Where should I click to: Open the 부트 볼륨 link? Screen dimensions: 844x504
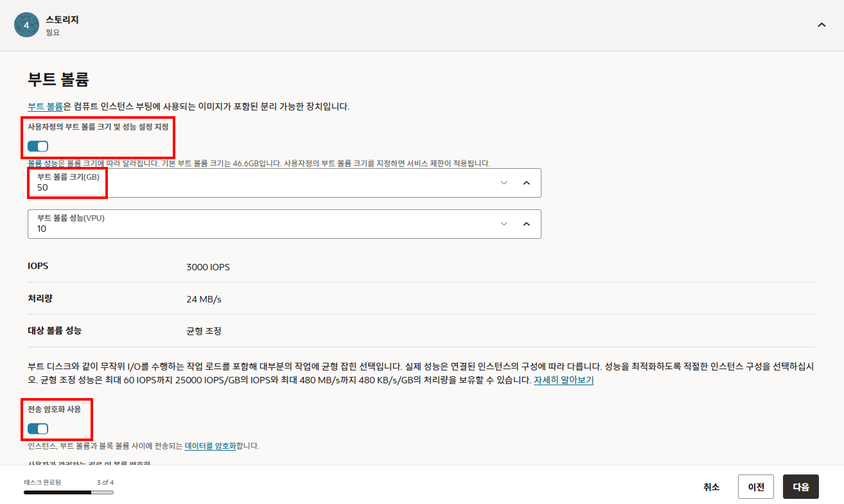(x=45, y=107)
